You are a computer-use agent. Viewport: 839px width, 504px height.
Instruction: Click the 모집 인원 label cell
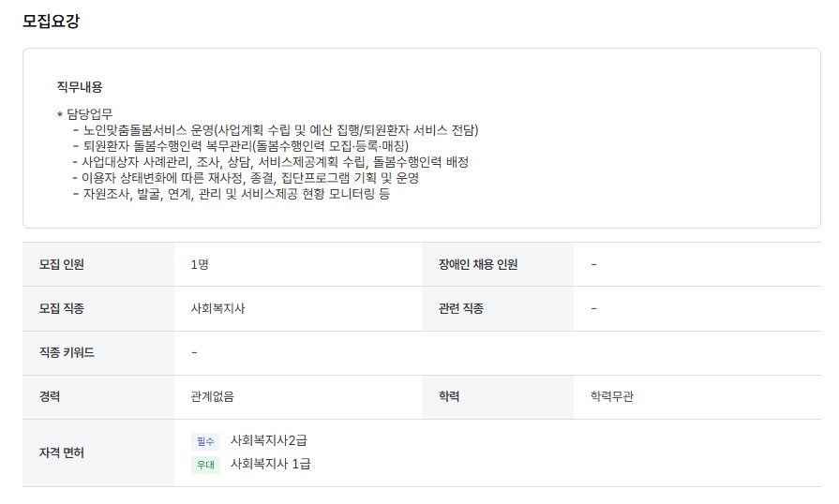pyautogui.click(x=98, y=264)
